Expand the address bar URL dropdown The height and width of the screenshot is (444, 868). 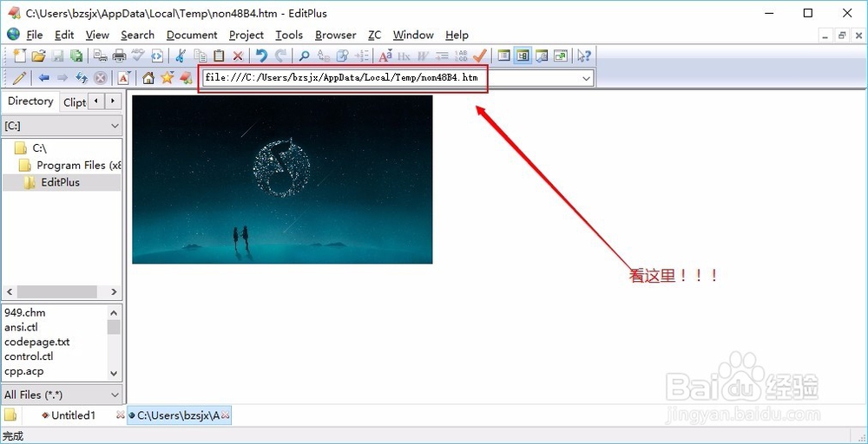[x=587, y=79]
